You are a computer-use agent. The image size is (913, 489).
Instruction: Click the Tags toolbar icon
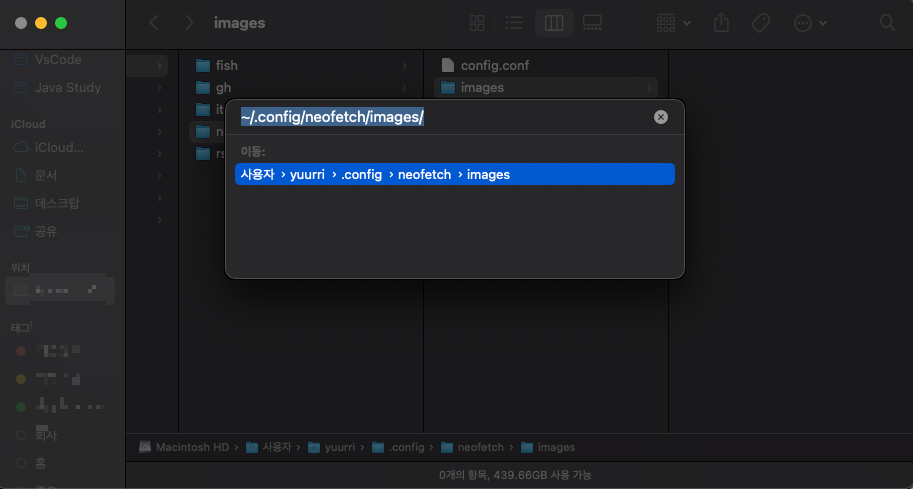pyautogui.click(x=760, y=23)
